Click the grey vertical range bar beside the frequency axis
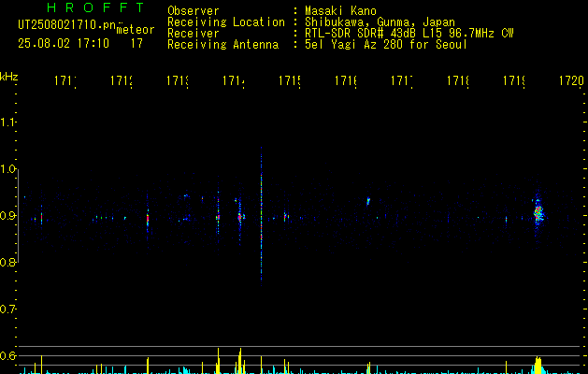The height and width of the screenshot is (374, 588). [18, 216]
